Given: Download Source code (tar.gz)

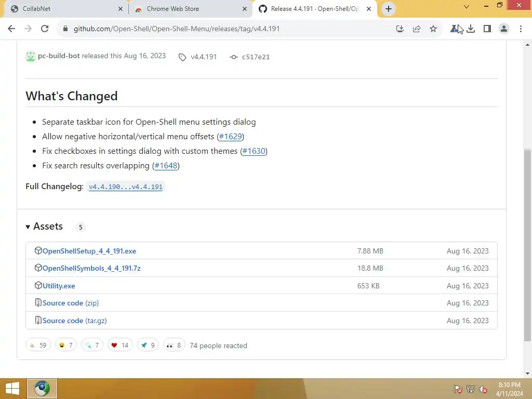Looking at the screenshot, I should coord(75,321).
